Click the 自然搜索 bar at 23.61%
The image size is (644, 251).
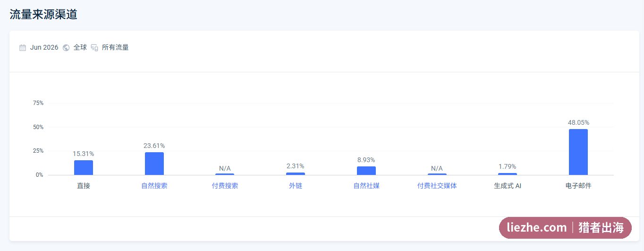[154, 164]
